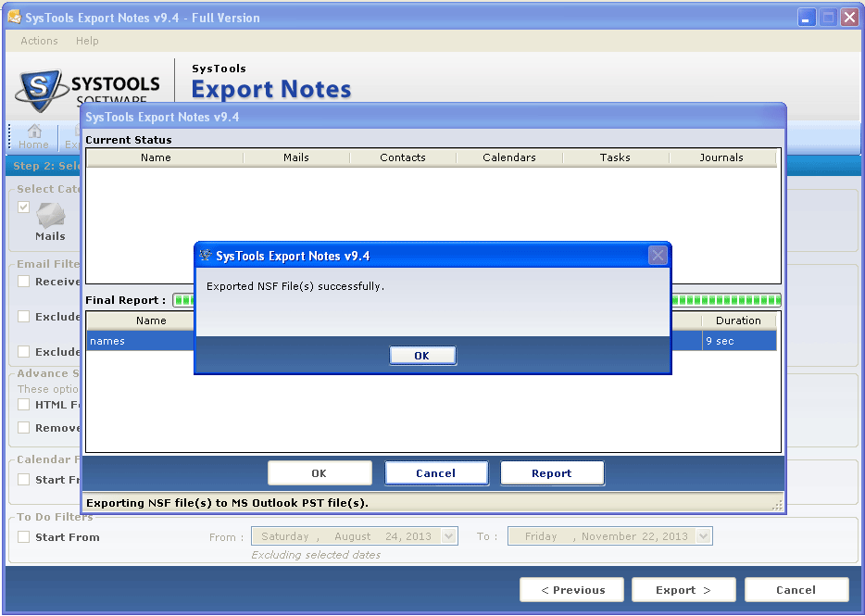Open the Help menu
Screen dimensions: 865x616
click(87, 41)
